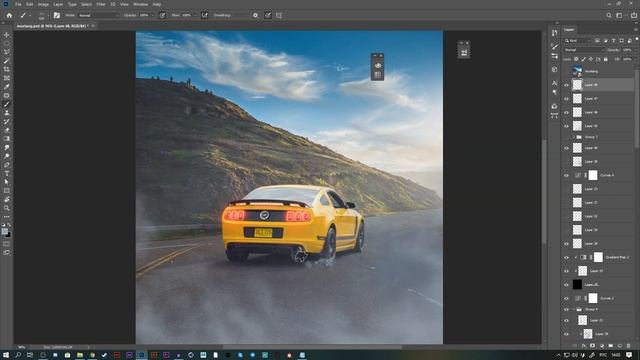This screenshot has width=640, height=360.
Task: Click the lock all layers padlock icon
Action: [x=606, y=59]
